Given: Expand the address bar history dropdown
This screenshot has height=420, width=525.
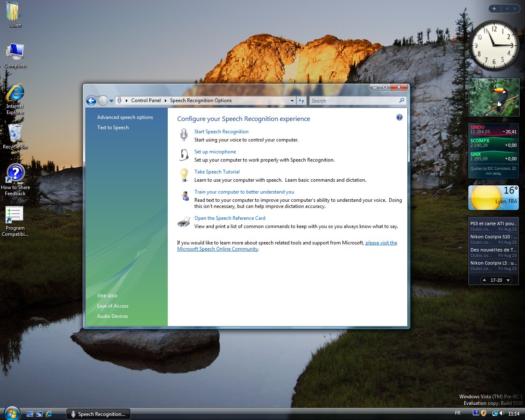Looking at the screenshot, I should coord(292,100).
